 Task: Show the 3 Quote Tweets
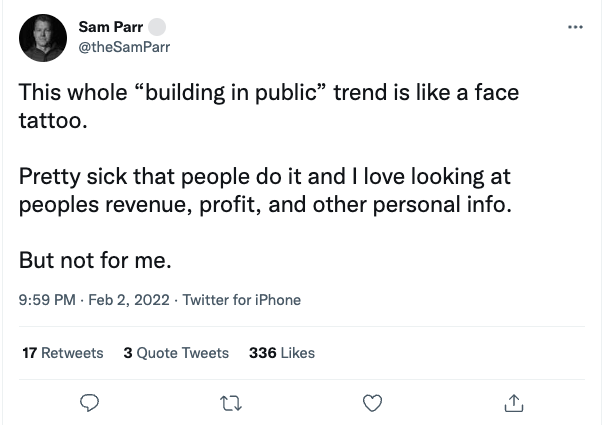[175, 352]
